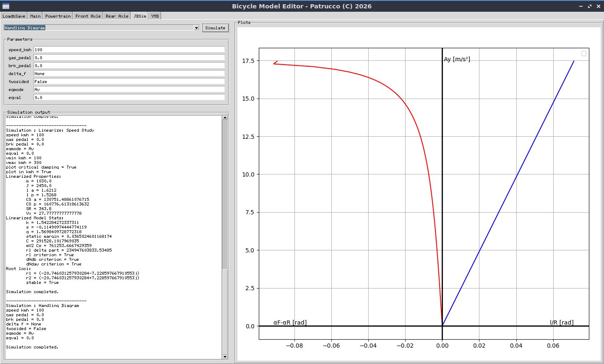Image resolution: width=604 pixels, height=364 pixels.
Task: Click the "m = 1030.0" output line
Action: click(x=39, y=181)
